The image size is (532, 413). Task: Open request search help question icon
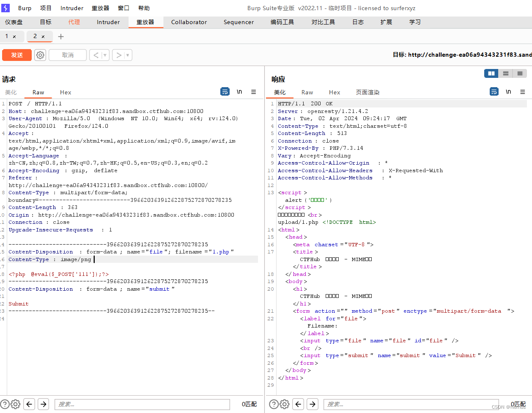(4, 404)
